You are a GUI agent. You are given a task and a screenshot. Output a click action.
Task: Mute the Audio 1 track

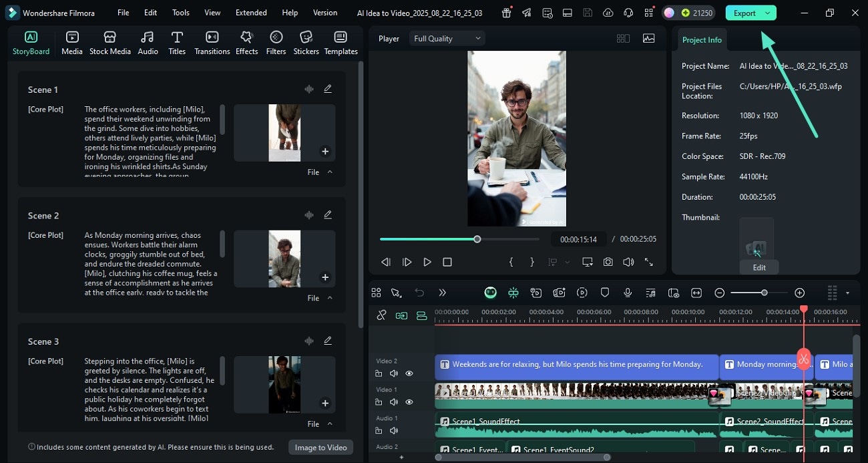pos(394,430)
